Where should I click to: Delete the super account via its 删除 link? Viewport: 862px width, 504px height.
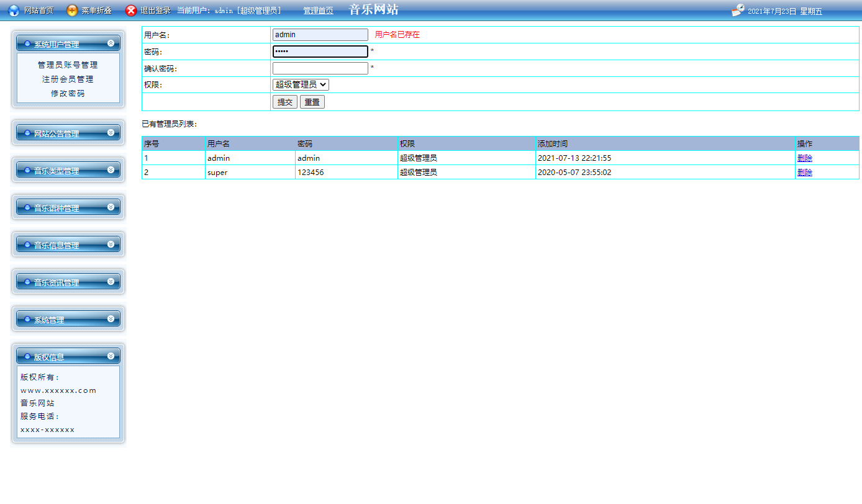804,172
